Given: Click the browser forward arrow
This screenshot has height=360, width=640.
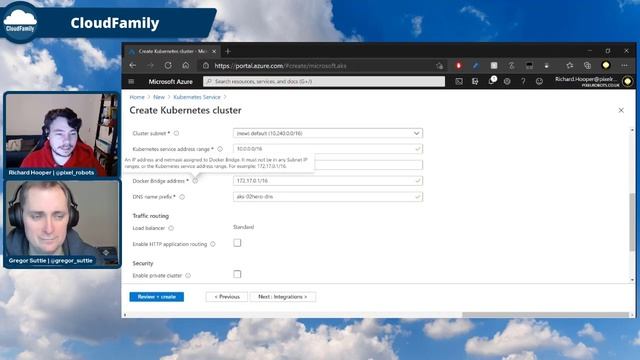Looking at the screenshot, I should (150, 65).
